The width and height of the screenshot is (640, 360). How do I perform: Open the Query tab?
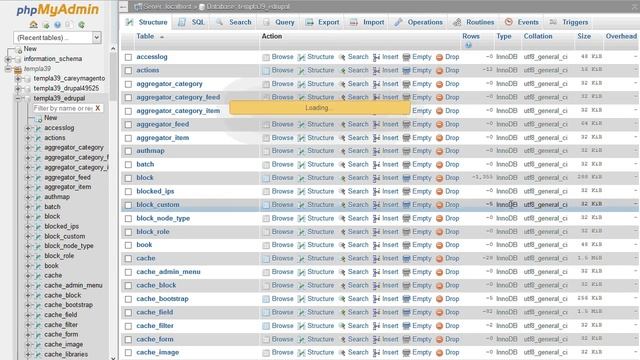(x=279, y=22)
